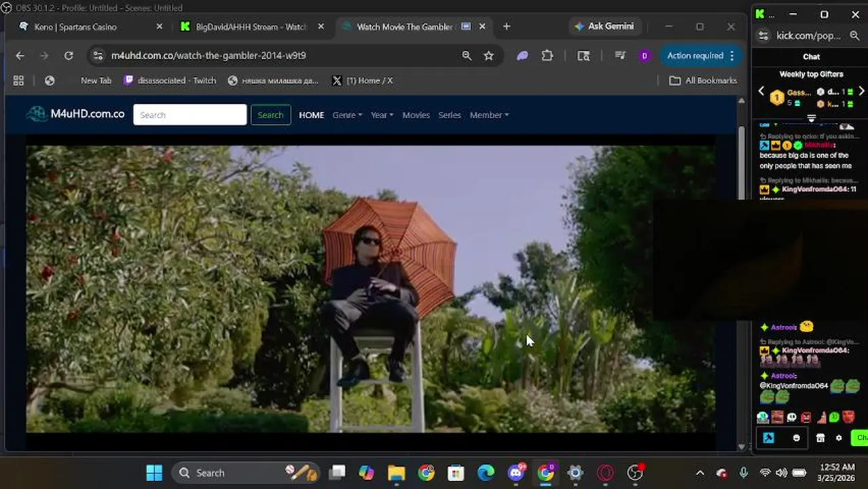Open Windows Start menu
Image resolution: width=868 pixels, height=489 pixels.
[x=154, y=473]
